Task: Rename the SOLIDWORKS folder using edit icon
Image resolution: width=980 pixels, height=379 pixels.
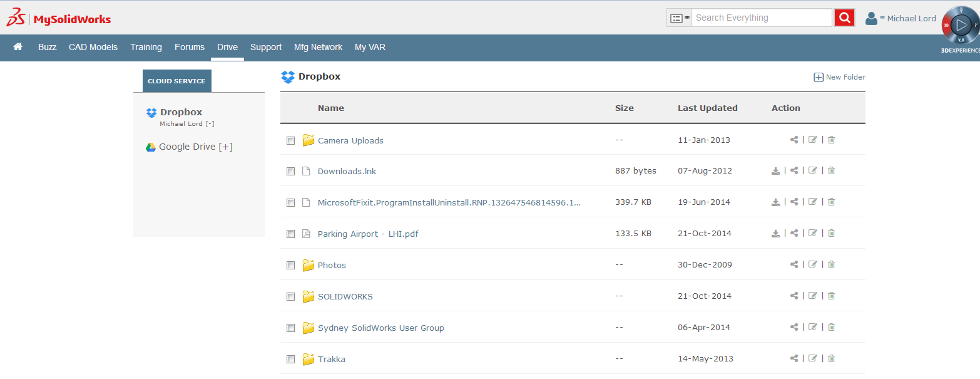Action: (x=812, y=296)
